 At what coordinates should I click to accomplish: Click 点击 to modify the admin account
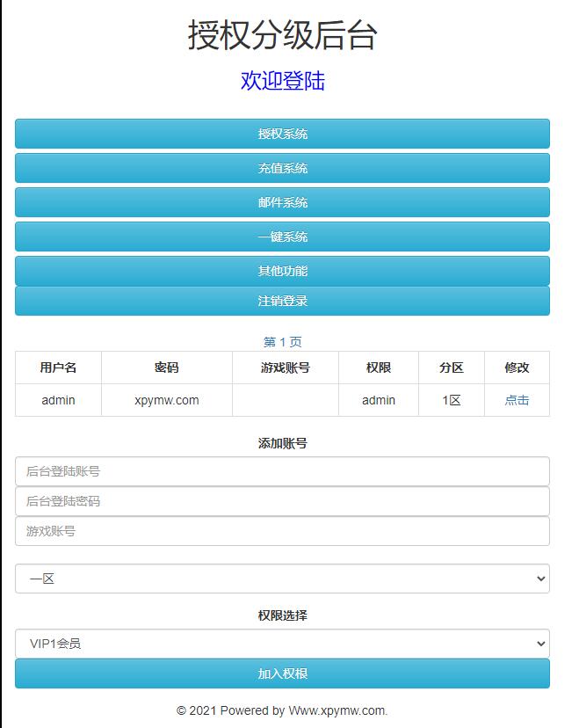pyautogui.click(x=517, y=400)
